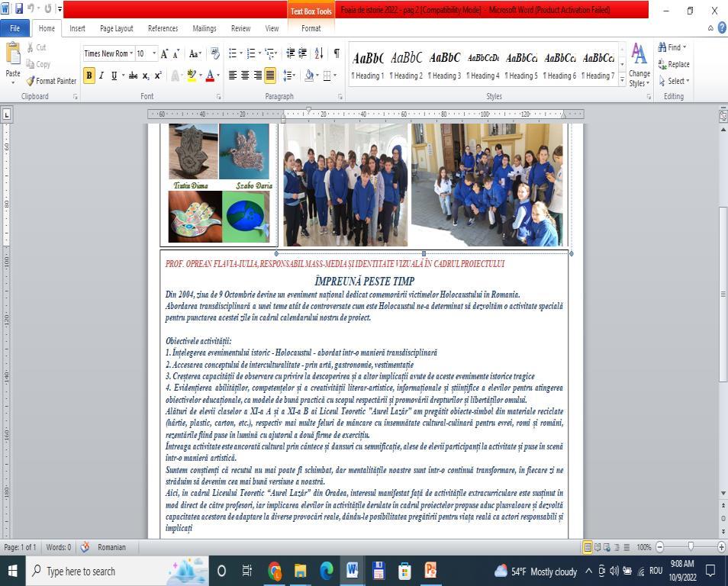
Task: Center the paragraph text
Action: (245, 76)
